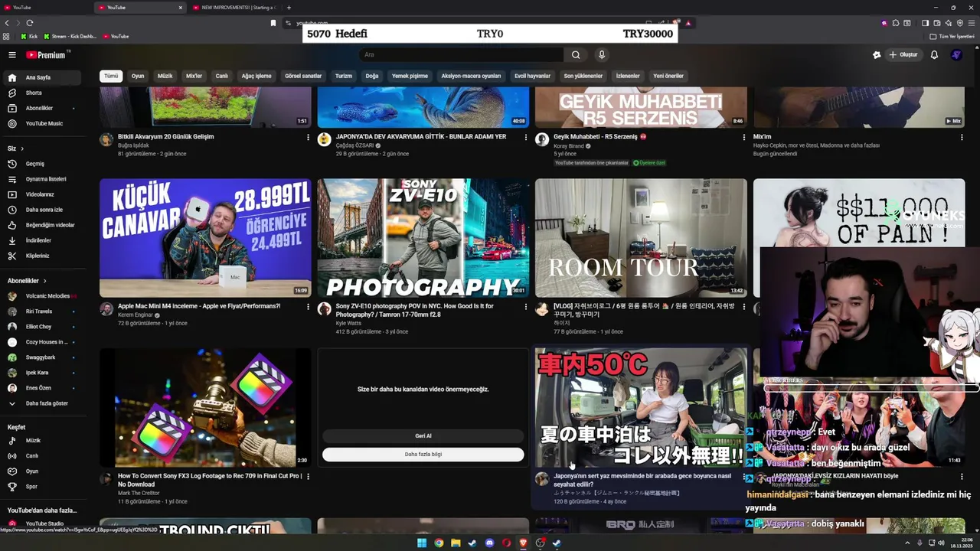Select the Canlı filter chip
This screenshot has height=551, width=980.
pos(222,76)
